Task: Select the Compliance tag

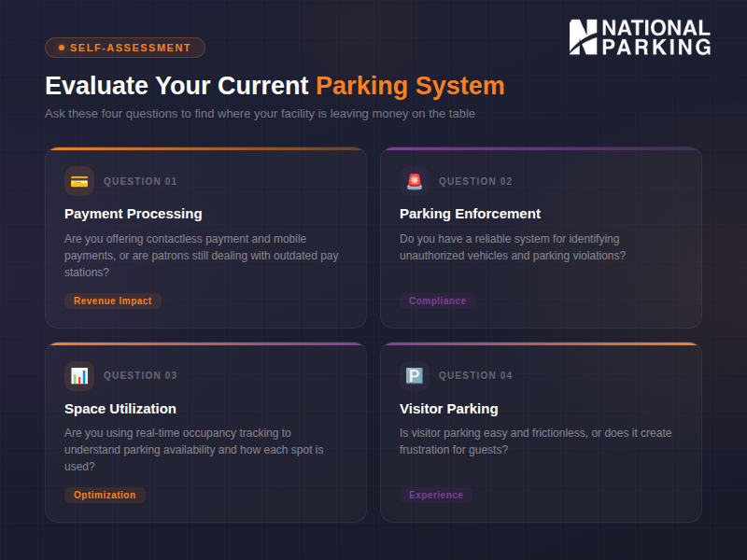Action: click(437, 301)
